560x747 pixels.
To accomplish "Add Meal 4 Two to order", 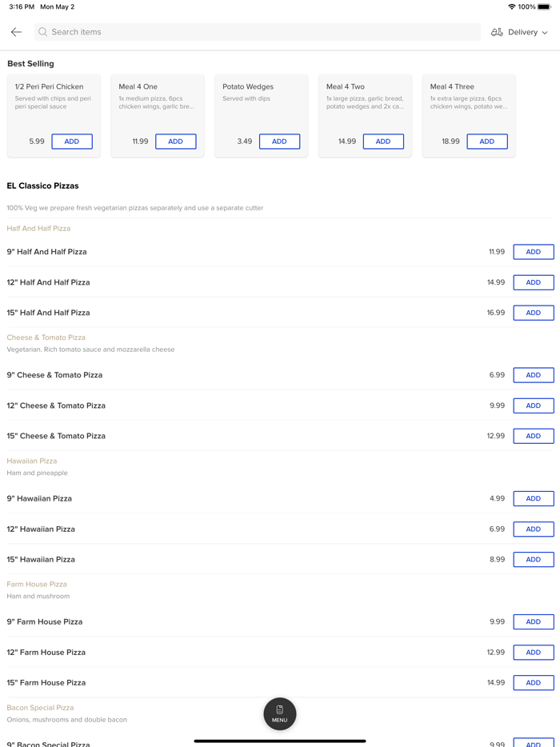I will coord(383,142).
